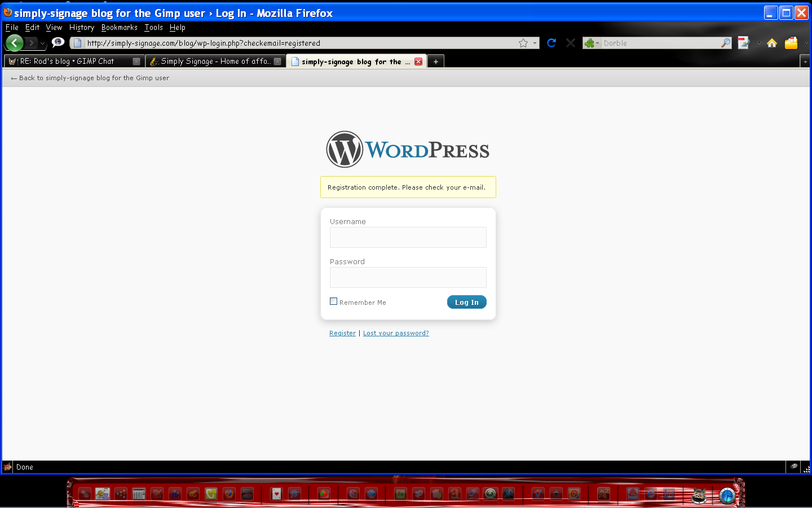Expand the address bar URL dropdown

click(535, 43)
